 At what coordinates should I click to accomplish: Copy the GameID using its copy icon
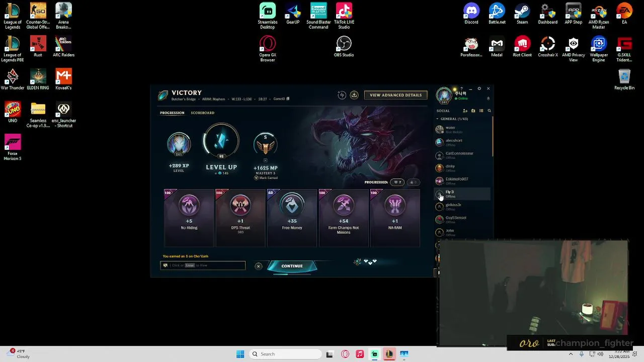288,99
